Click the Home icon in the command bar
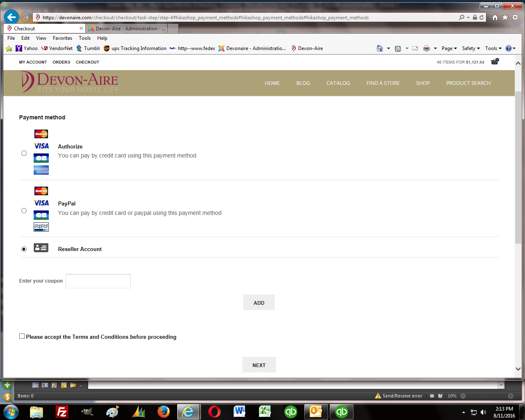Screen dimensions: 525x420 [380, 48]
